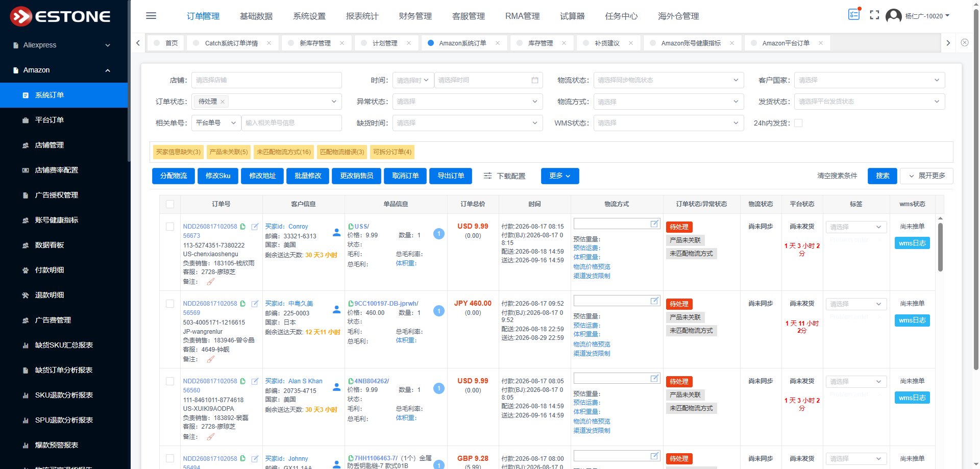Tick the checkbox for order 56569

click(x=170, y=304)
